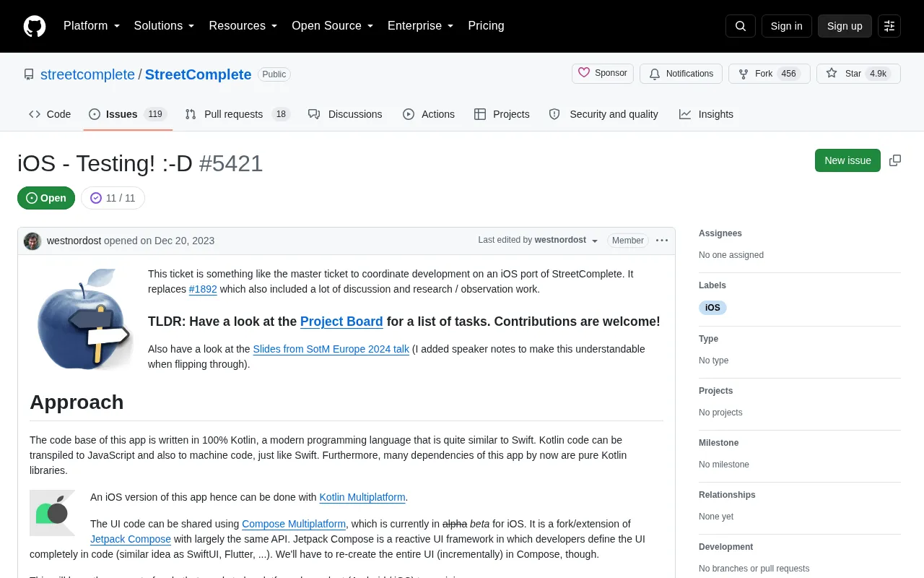
Task: Open Security and quality tab
Action: (x=603, y=114)
